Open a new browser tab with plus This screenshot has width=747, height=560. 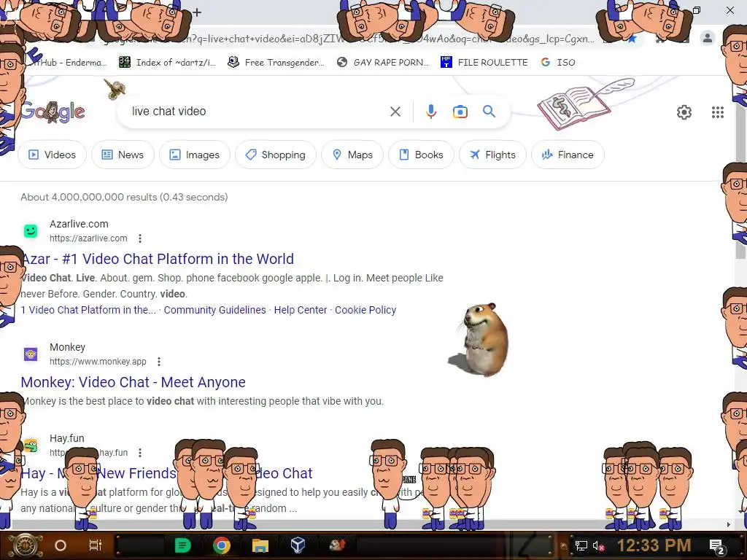coord(197,12)
